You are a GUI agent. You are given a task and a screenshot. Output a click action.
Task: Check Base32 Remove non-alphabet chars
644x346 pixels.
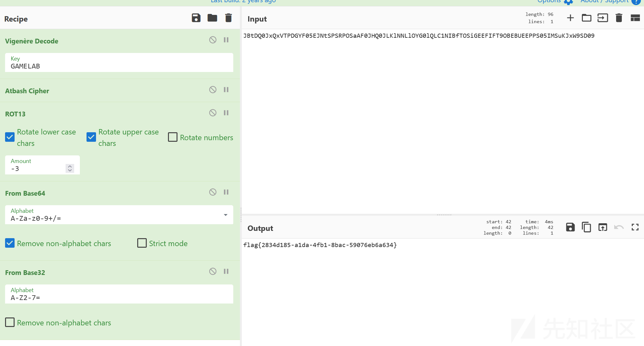pos(10,322)
